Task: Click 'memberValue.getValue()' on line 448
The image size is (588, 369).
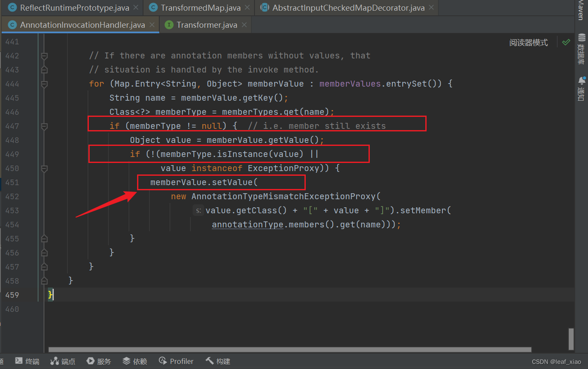Action: (263, 140)
